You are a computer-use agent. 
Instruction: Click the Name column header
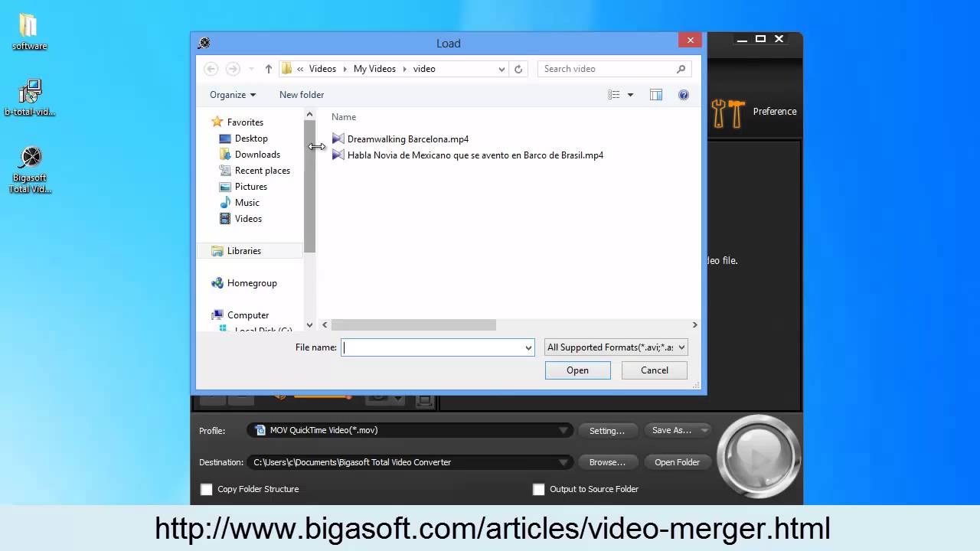tap(344, 117)
